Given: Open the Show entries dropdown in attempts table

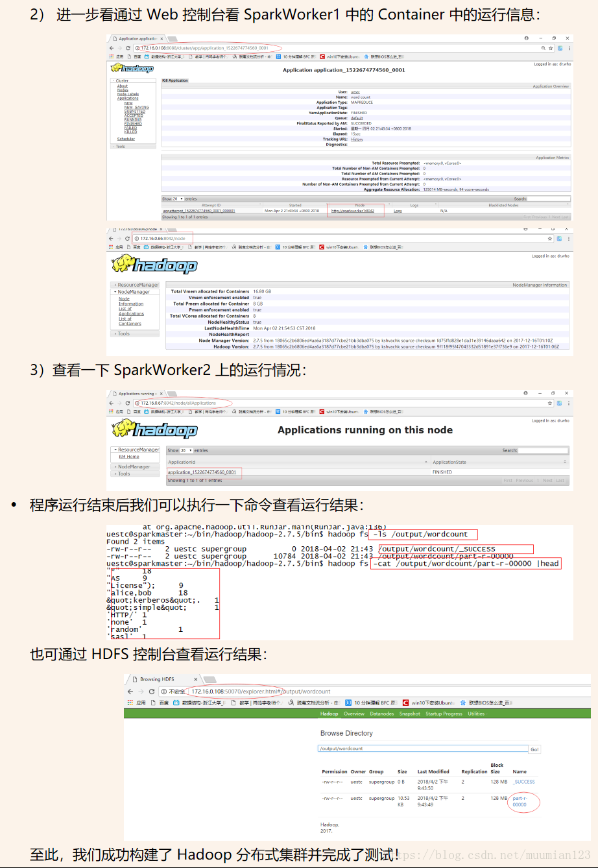Looking at the screenshot, I should coord(178,199).
